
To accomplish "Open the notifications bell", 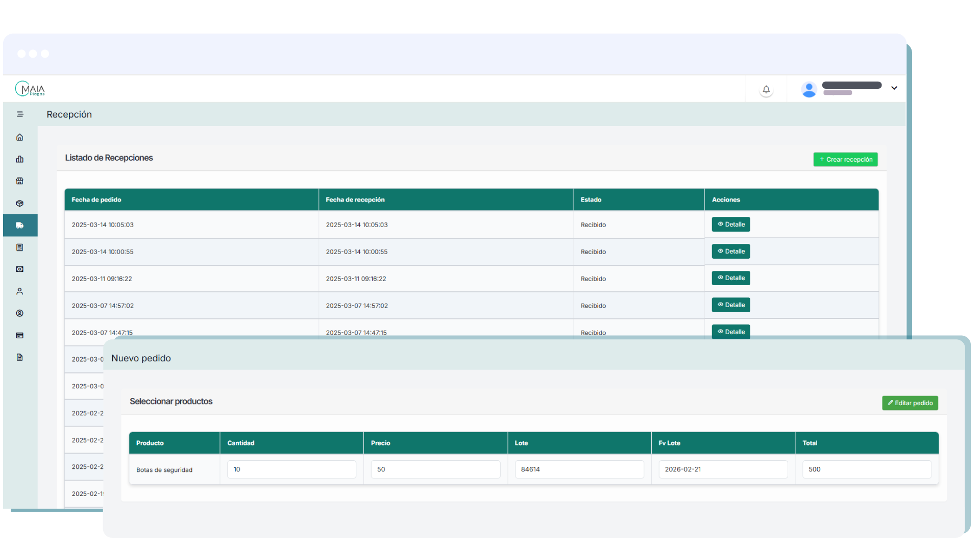I will point(766,90).
